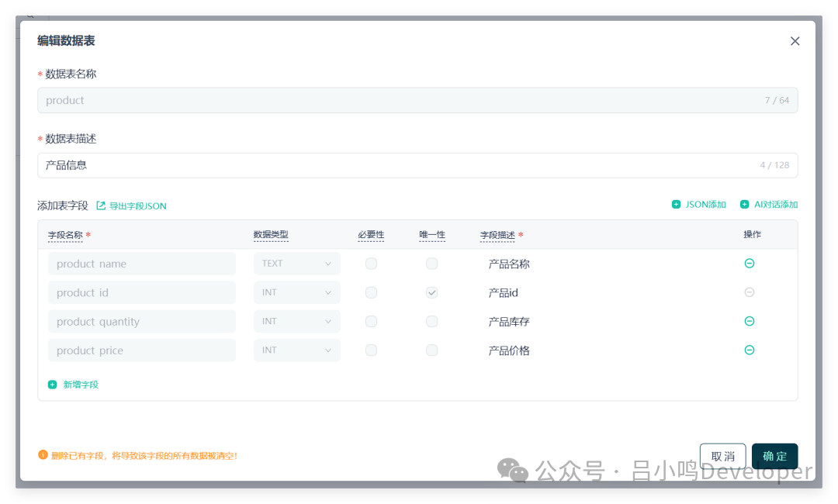
Task: Click the 产品名称 field description
Action: pyautogui.click(x=509, y=264)
